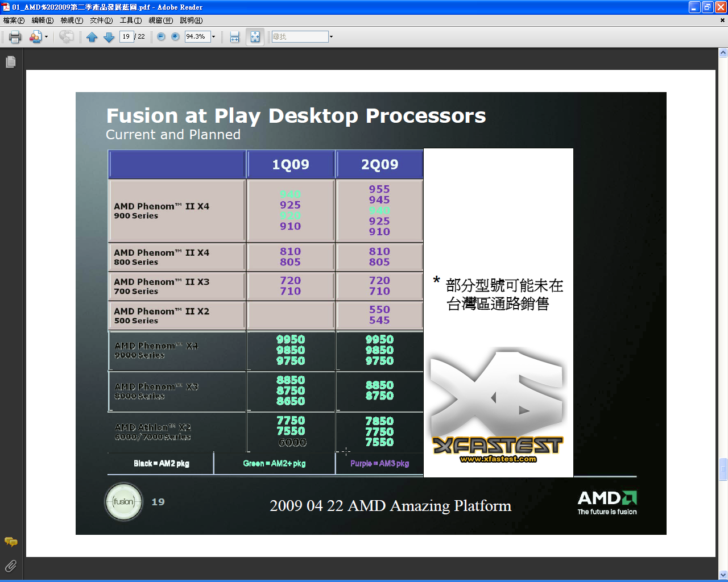Click the 尋找 search text field
The height and width of the screenshot is (582, 728).
tap(300, 36)
